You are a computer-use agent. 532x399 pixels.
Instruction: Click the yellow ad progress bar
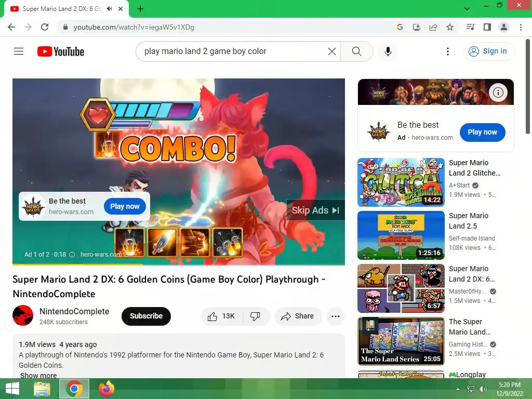point(77,264)
